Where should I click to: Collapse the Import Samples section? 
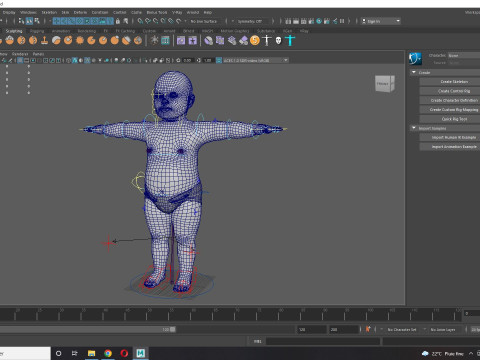click(414, 128)
